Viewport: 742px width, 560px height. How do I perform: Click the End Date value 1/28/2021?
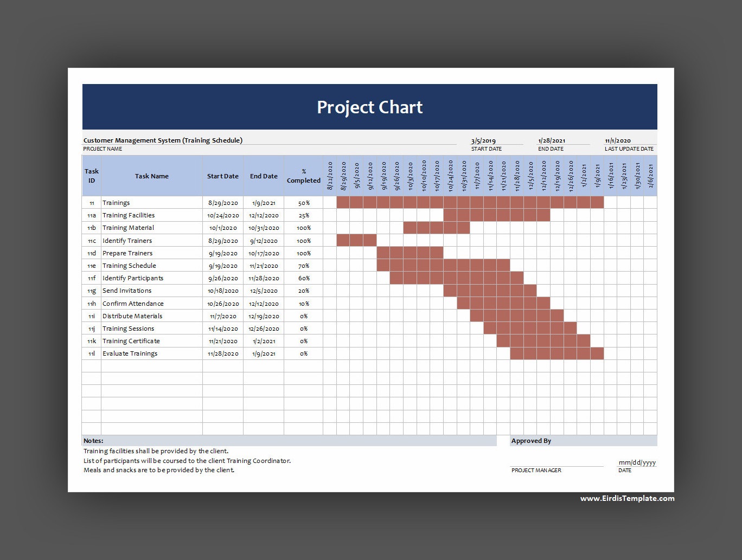click(549, 141)
